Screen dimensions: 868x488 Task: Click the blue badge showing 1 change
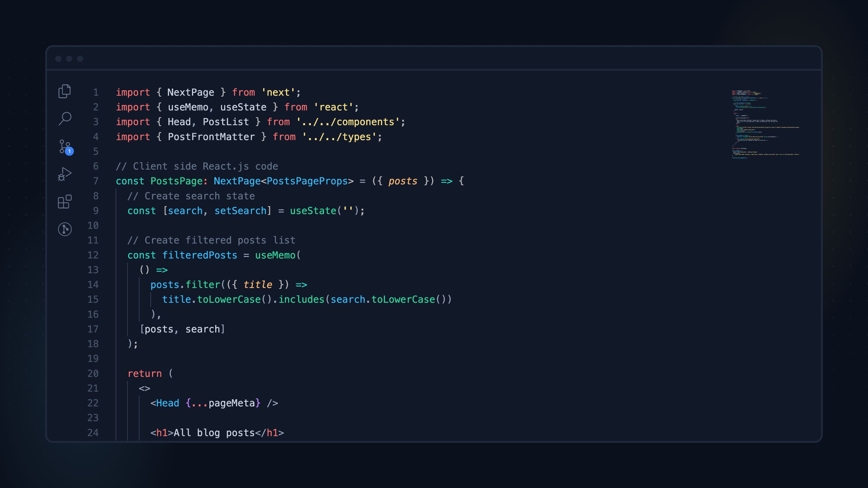pyautogui.click(x=69, y=151)
